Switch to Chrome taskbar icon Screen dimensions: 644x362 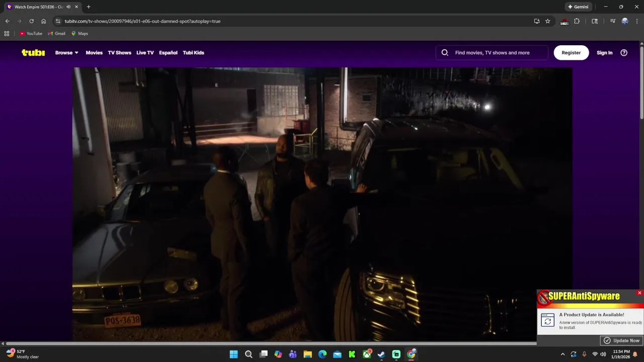coord(411,354)
